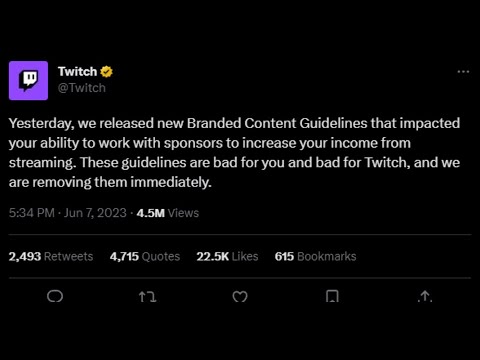Click the 4.5M Views counter
The height and width of the screenshot is (360, 480).
click(168, 213)
